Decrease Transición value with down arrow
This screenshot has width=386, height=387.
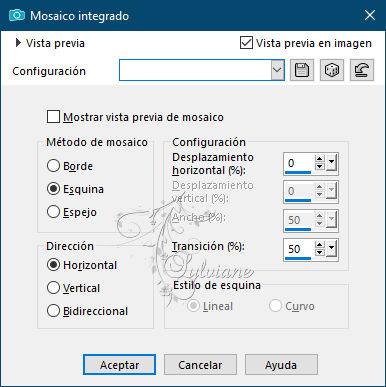320,253
